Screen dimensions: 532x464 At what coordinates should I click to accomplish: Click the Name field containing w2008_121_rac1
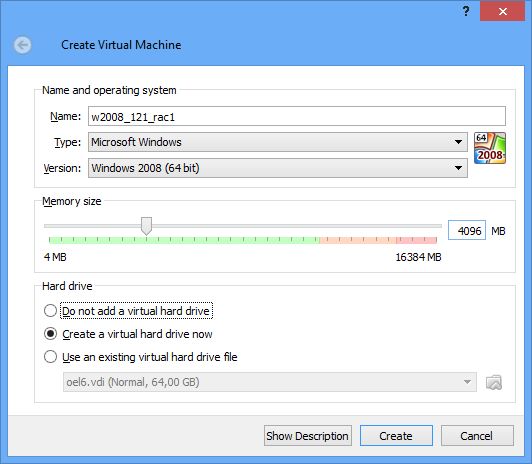297,116
